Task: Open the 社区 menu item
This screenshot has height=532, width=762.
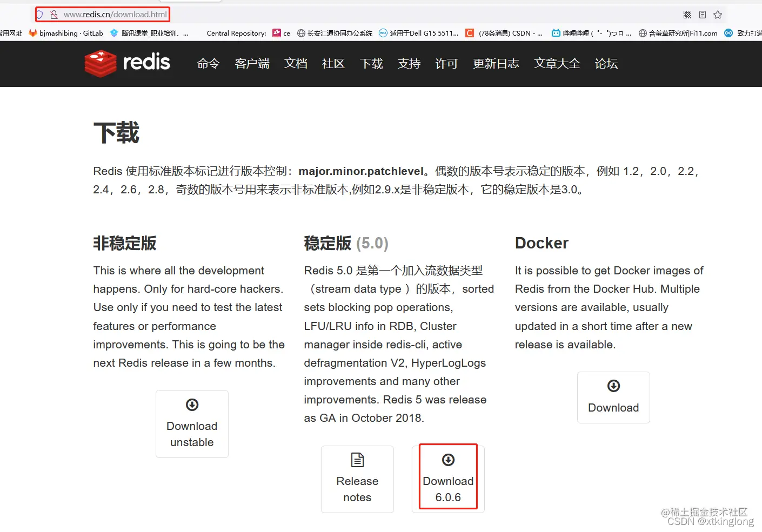Action: coord(333,64)
